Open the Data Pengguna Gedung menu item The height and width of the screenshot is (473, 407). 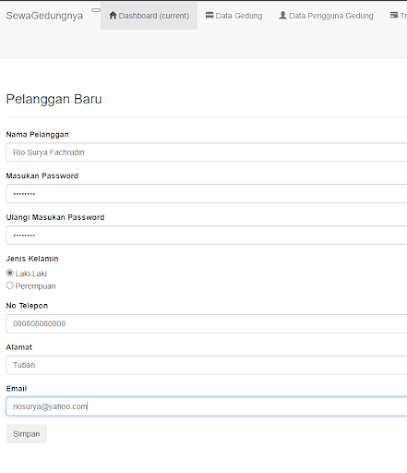pos(326,16)
